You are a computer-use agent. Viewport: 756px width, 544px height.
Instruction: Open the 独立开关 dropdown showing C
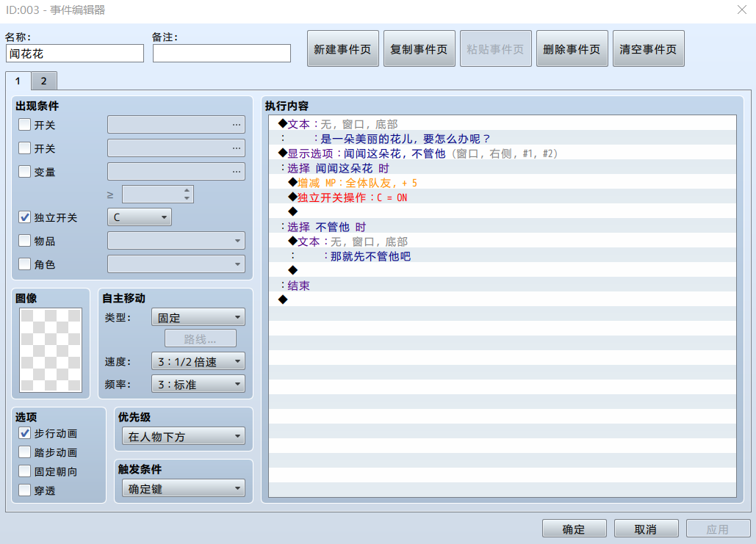(x=140, y=217)
